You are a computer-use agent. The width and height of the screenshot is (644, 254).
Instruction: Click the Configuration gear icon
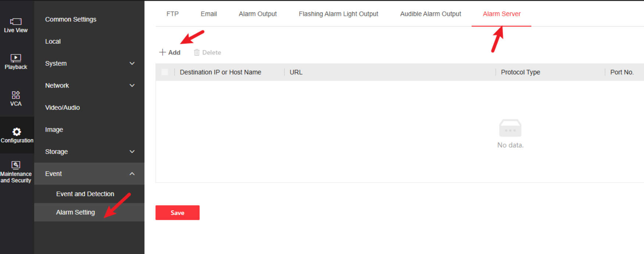pos(17,132)
